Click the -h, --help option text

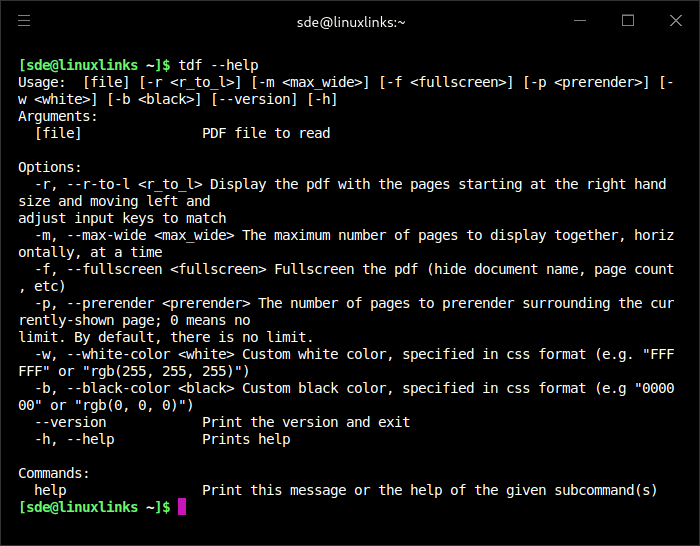click(x=74, y=439)
